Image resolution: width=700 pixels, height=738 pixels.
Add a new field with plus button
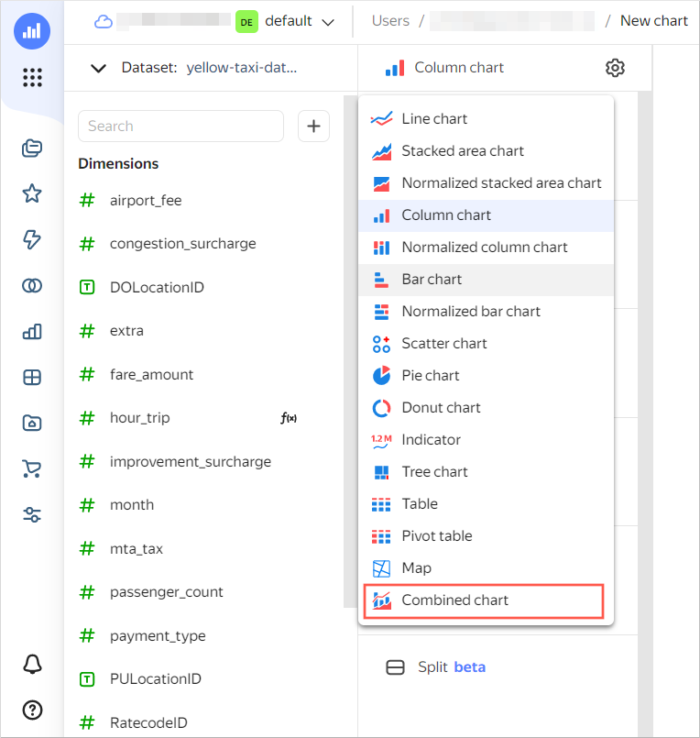313,127
